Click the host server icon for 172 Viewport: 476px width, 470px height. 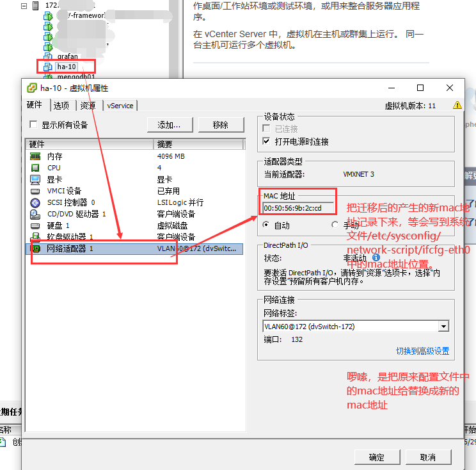[36, 6]
